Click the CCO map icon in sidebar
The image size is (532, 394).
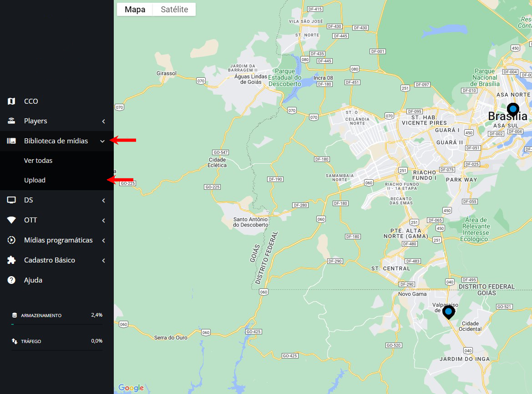(11, 101)
